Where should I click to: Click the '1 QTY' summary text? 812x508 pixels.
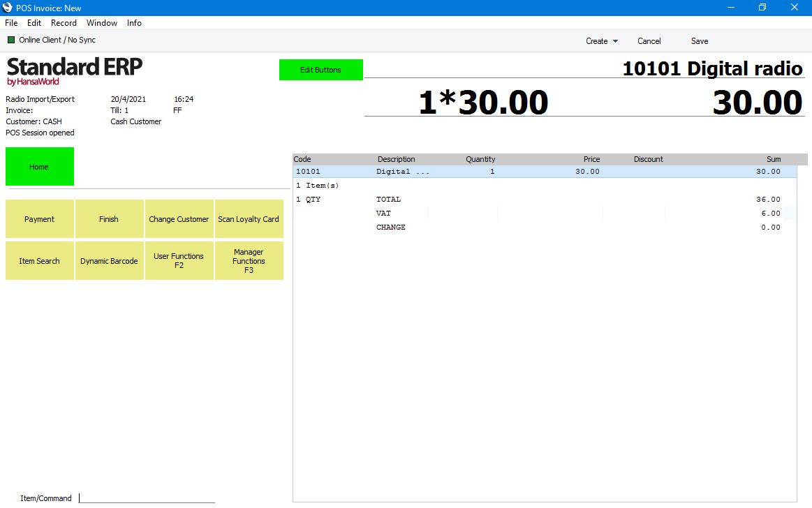[308, 199]
